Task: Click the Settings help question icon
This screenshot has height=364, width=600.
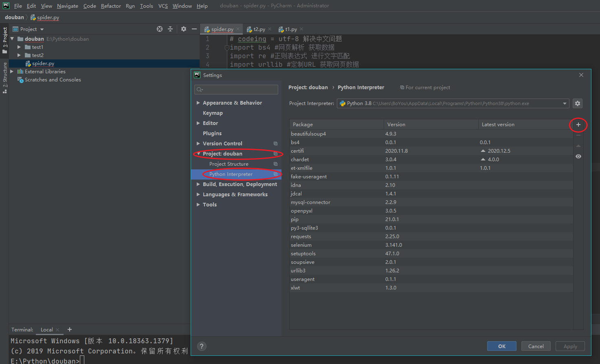Action: click(202, 346)
